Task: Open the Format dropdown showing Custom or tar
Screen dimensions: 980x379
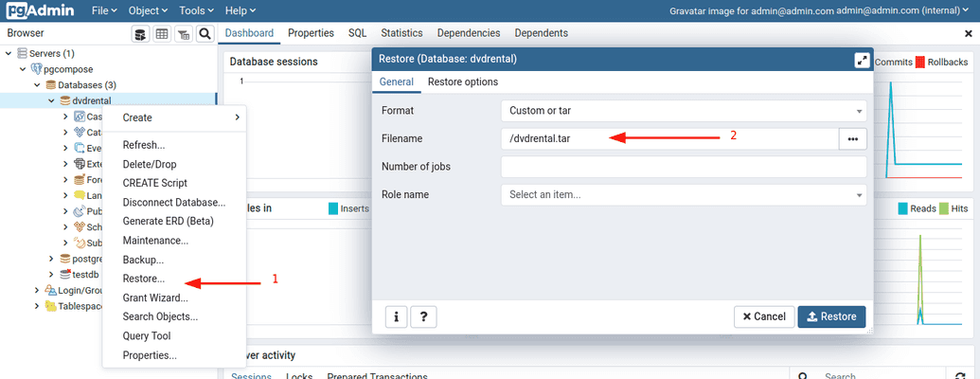Action: pos(684,111)
